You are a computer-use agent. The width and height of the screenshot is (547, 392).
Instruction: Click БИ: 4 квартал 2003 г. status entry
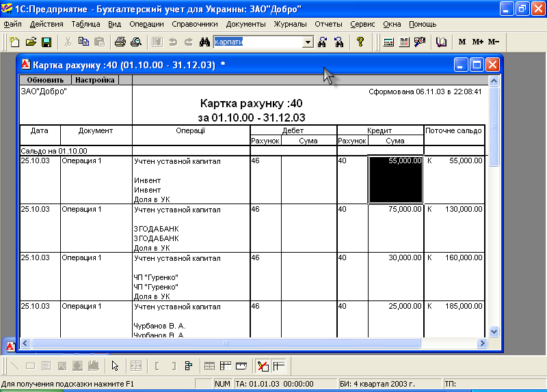click(x=389, y=384)
